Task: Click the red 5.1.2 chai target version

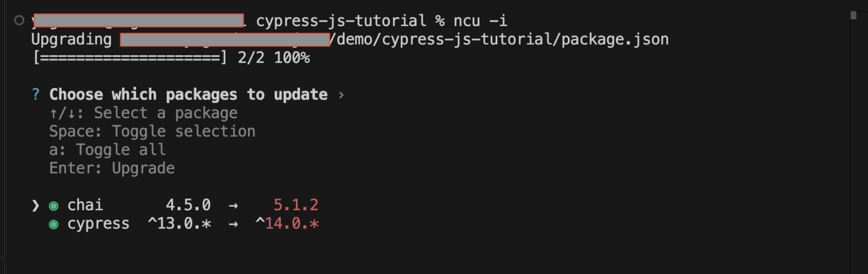Action: coord(296,205)
